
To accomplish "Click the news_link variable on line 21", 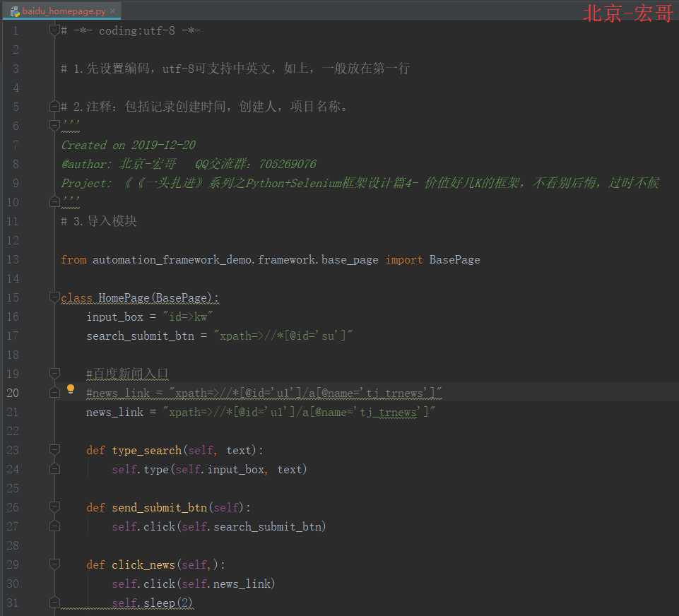I will tap(114, 412).
